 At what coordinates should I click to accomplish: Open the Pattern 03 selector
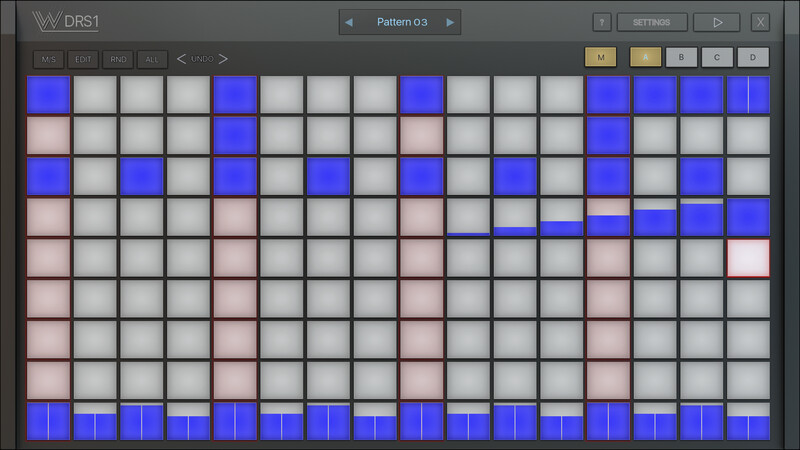[402, 22]
